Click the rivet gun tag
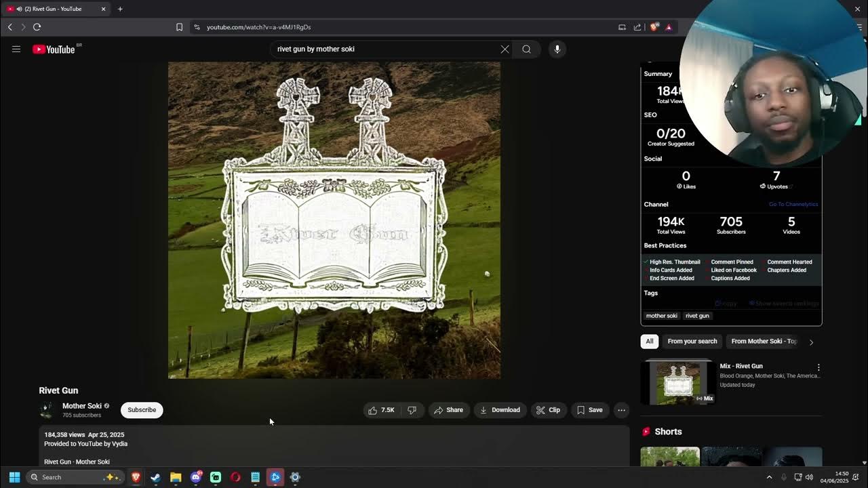 point(697,316)
